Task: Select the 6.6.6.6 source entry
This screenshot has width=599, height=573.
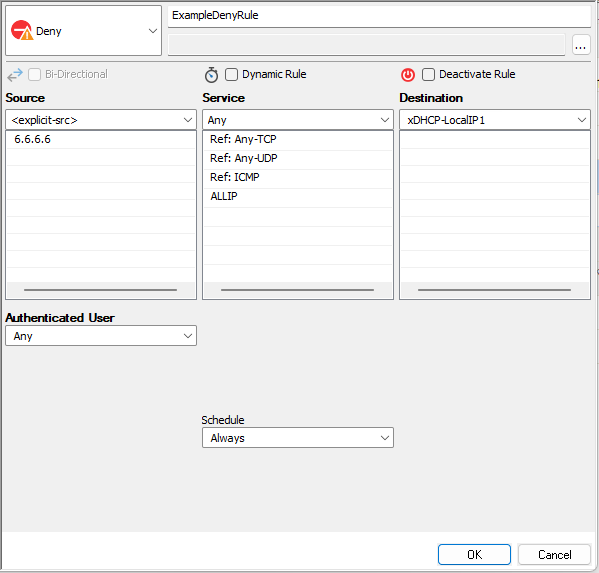Action: [x=101, y=139]
